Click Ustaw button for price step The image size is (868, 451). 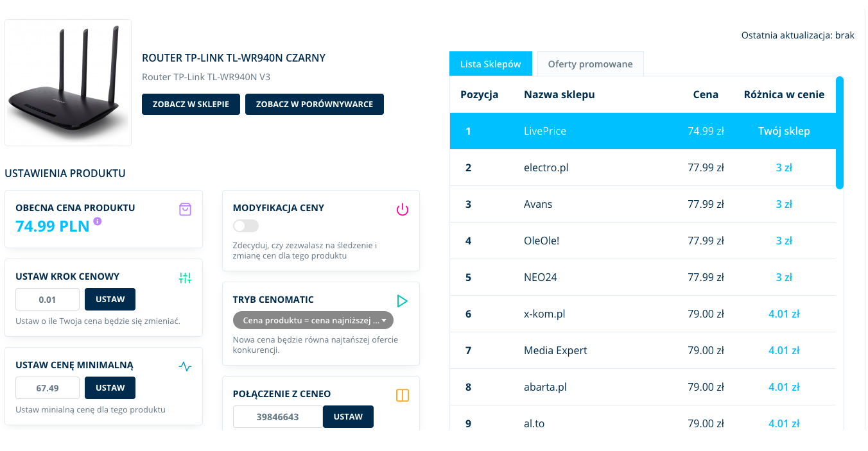110,300
